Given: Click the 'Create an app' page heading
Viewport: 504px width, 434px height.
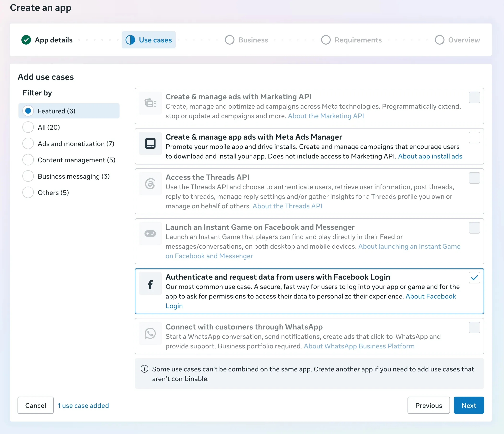Looking at the screenshot, I should (41, 8).
